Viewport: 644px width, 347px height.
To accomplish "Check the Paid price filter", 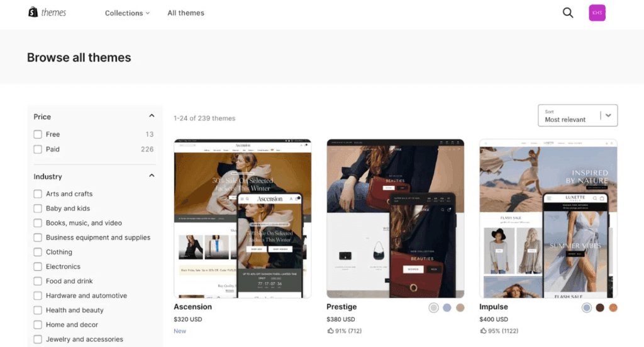I will pyautogui.click(x=38, y=149).
